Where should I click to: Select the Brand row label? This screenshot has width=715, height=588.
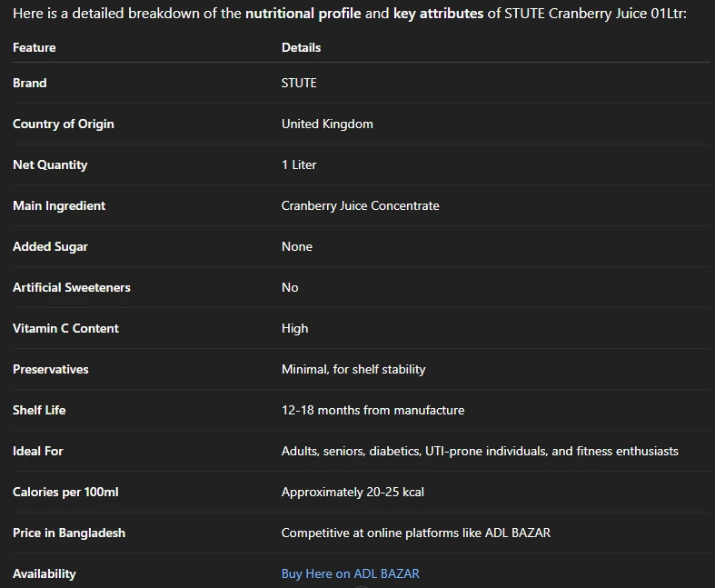(29, 83)
